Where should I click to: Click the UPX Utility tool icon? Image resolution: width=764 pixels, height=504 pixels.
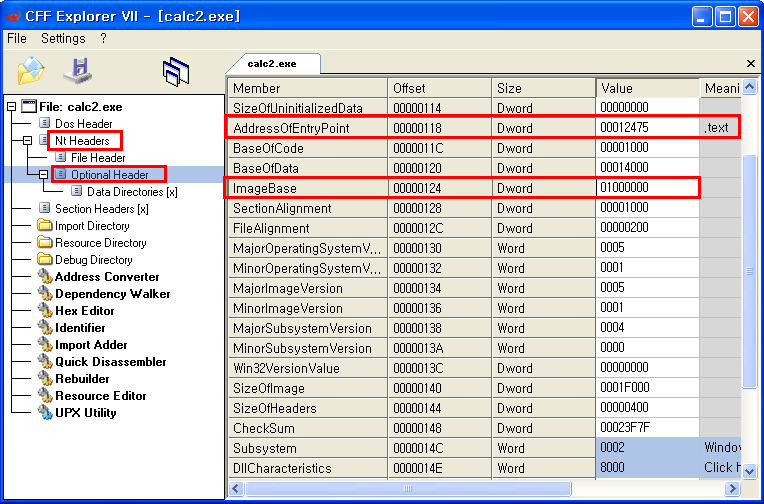click(45, 412)
